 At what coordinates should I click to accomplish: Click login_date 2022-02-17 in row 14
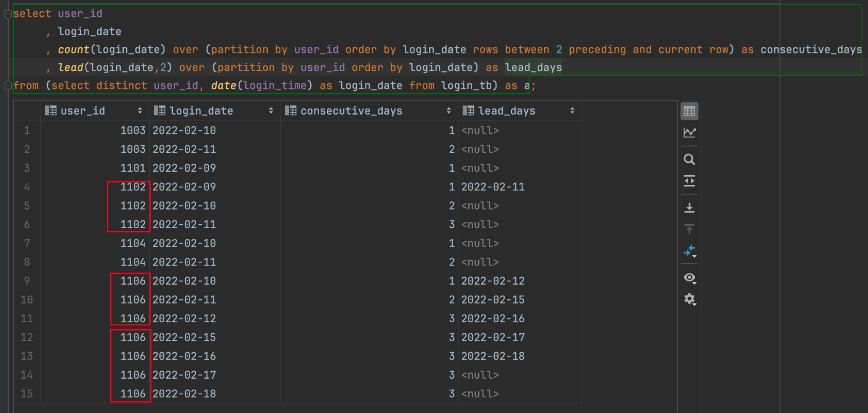click(x=184, y=375)
